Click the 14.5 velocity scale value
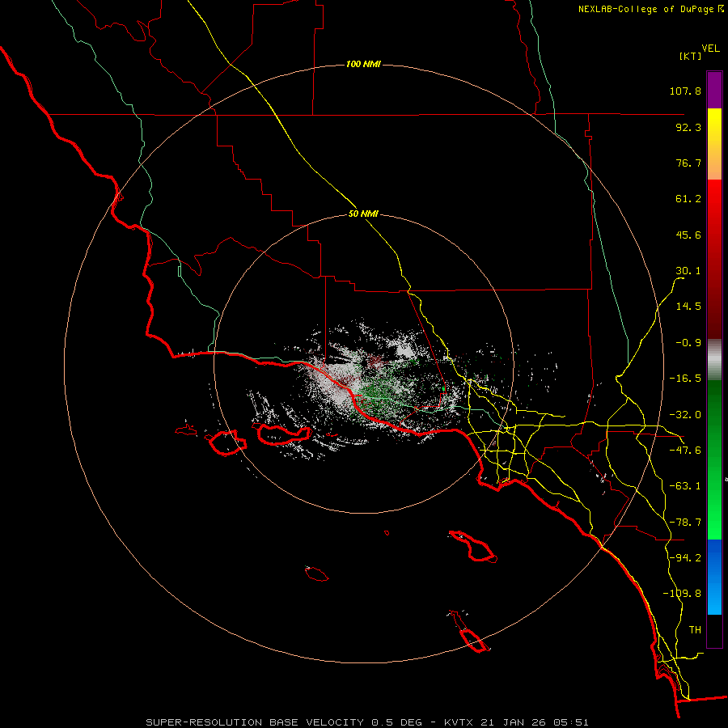728x728 pixels. click(688, 307)
